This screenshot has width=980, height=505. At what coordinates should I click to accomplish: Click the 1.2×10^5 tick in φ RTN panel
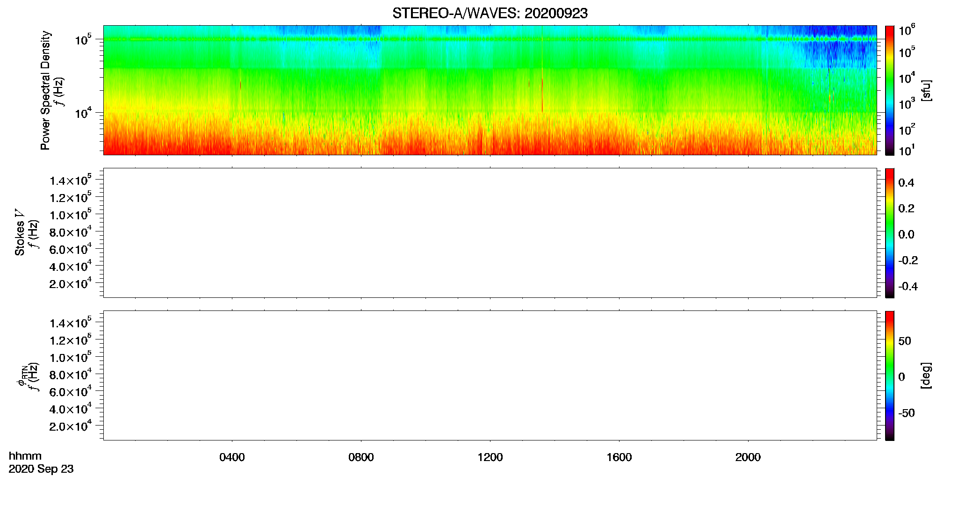point(71,340)
